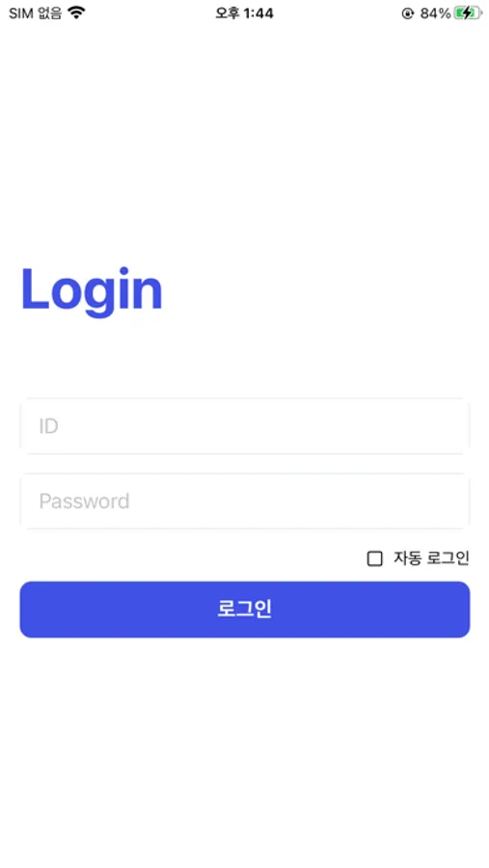Image resolution: width=489 pixels, height=868 pixels.
Task: Tap the rotation lock icon beside battery percentage
Action: coord(407,14)
